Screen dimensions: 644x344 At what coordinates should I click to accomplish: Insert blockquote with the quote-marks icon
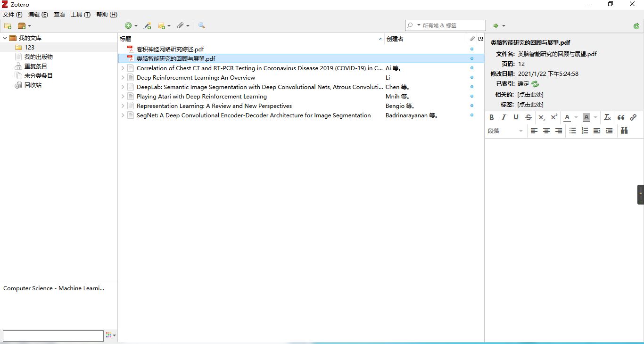[x=621, y=117]
